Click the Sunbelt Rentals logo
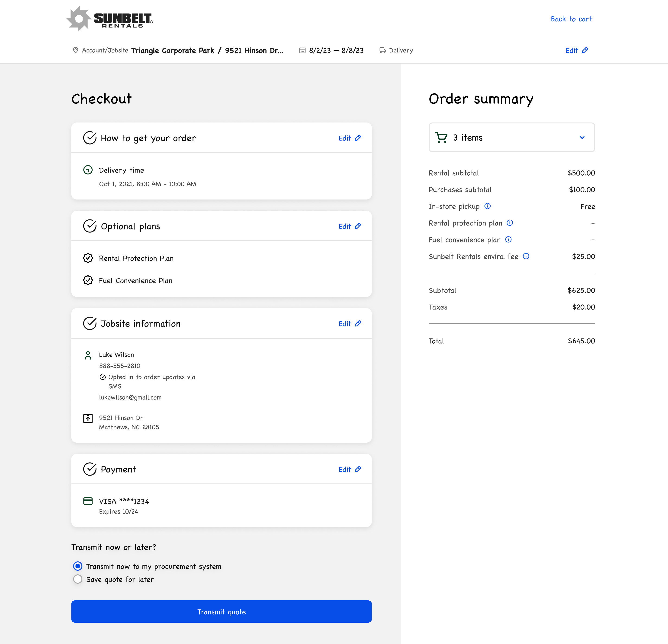This screenshot has height=644, width=668. pos(109,18)
